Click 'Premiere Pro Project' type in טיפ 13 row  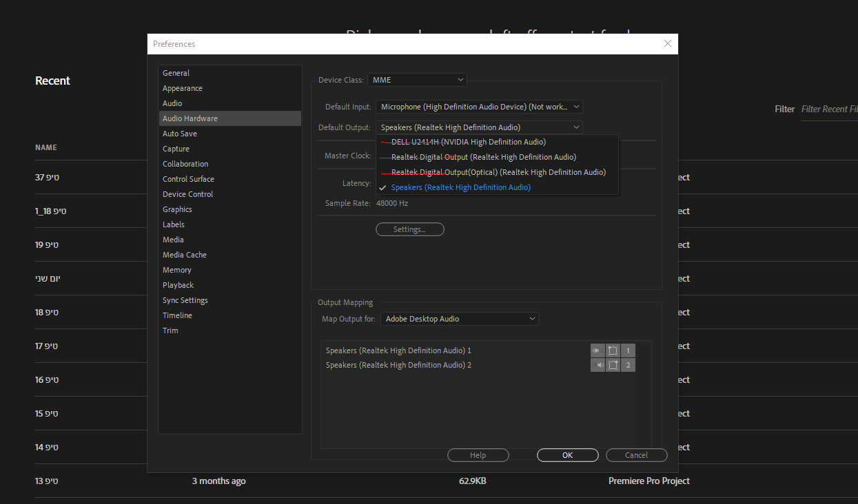pos(649,481)
